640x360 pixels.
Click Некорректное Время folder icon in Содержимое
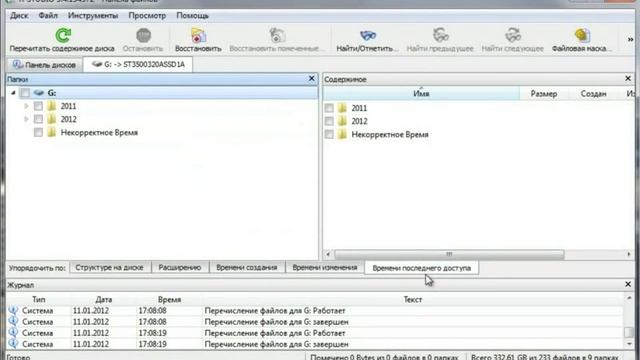coord(342,134)
